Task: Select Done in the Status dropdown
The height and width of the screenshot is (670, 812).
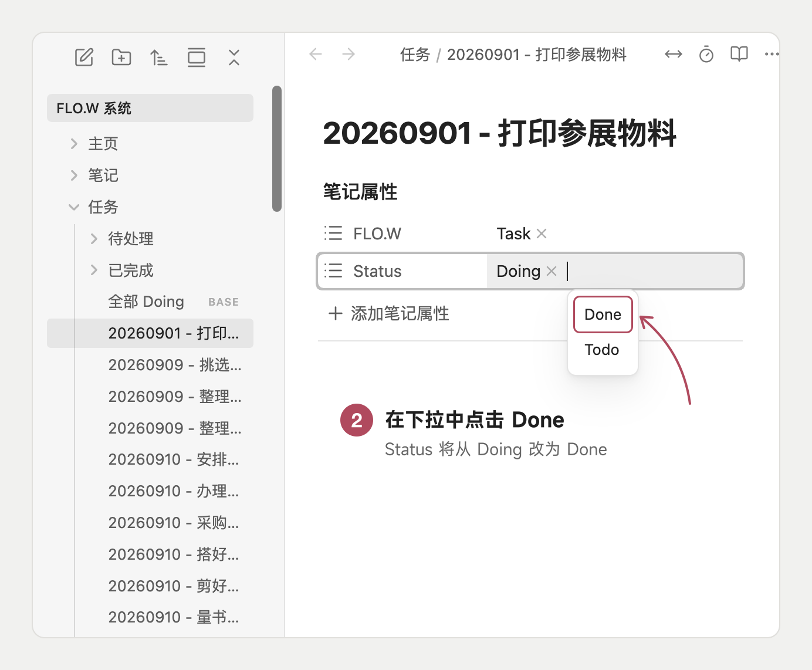Action: coord(603,314)
